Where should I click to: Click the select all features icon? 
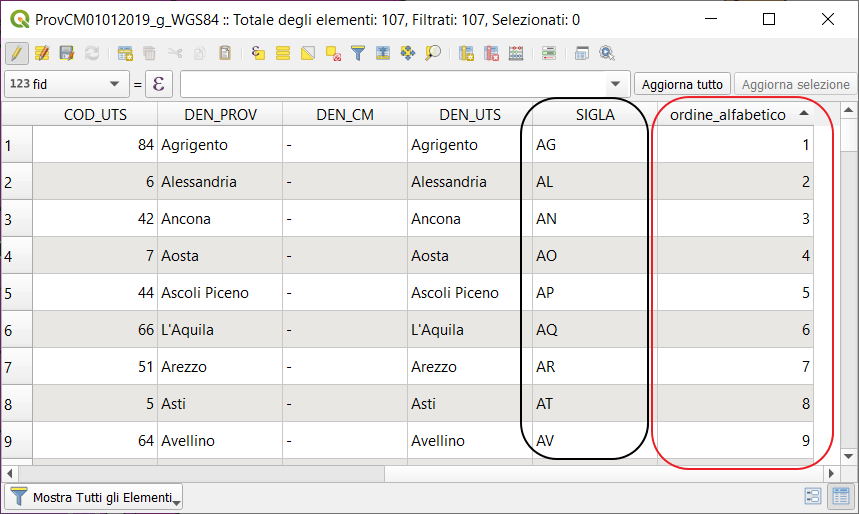tap(283, 53)
